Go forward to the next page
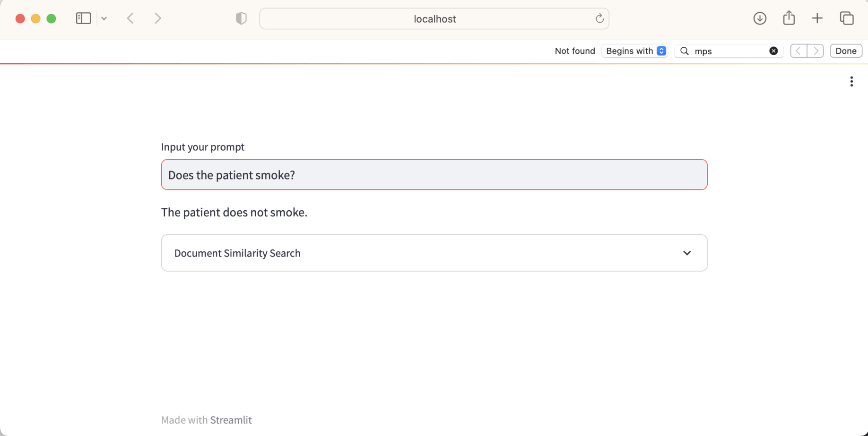The height and width of the screenshot is (436, 868). click(x=158, y=18)
